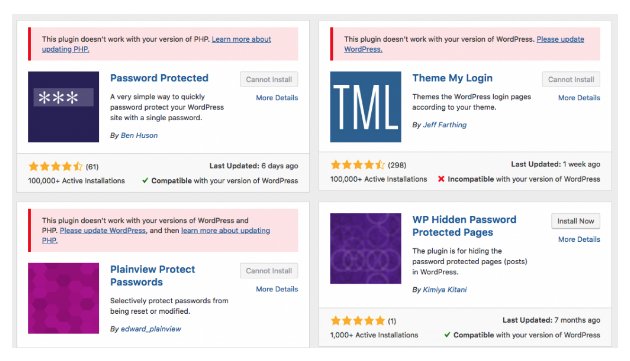This screenshot has height=361, width=630.
Task: Visit author Ben Huson's link
Action: pyautogui.click(x=139, y=135)
